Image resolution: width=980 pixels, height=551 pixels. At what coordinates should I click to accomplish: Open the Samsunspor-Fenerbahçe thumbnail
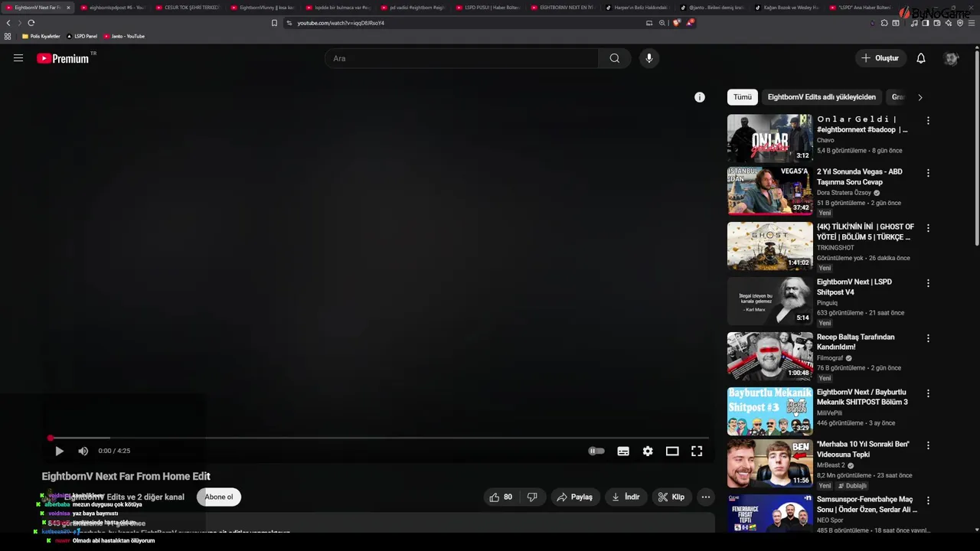(x=769, y=514)
